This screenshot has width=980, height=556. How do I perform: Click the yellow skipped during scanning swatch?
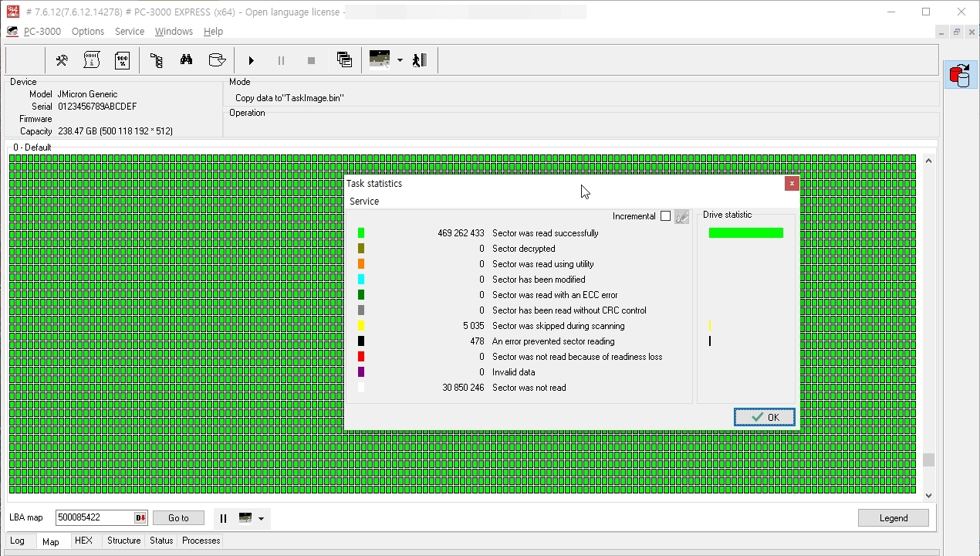pyautogui.click(x=361, y=326)
